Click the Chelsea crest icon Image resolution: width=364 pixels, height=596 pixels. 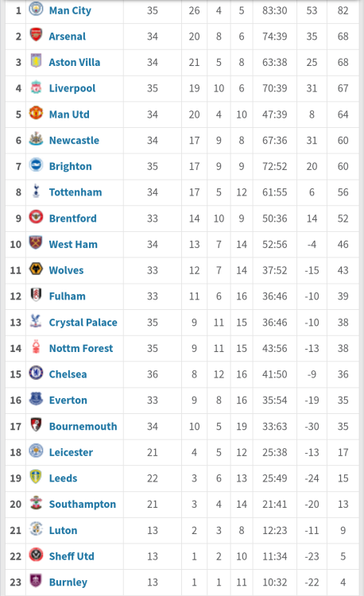(36, 373)
